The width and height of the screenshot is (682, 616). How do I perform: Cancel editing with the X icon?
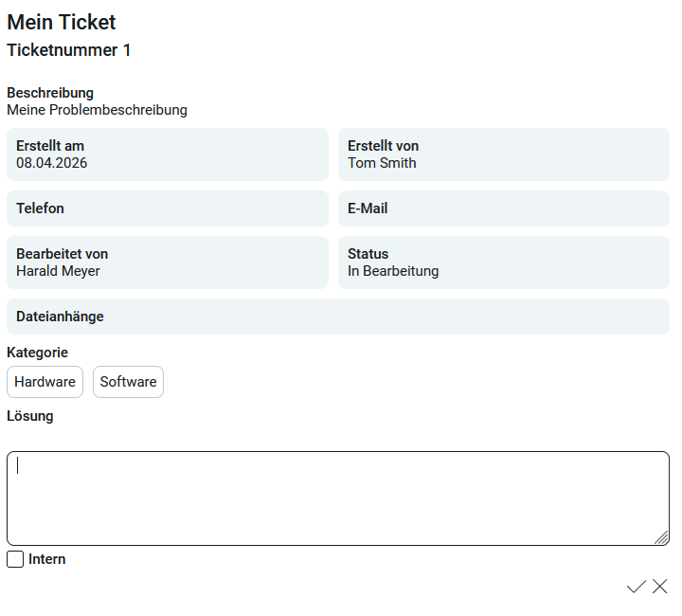coord(660,587)
